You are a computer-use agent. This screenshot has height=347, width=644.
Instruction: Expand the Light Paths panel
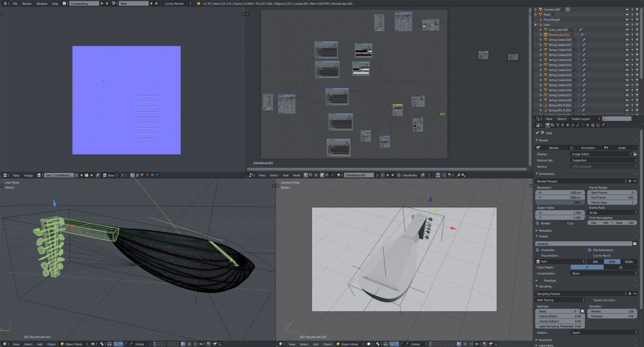coord(546,345)
